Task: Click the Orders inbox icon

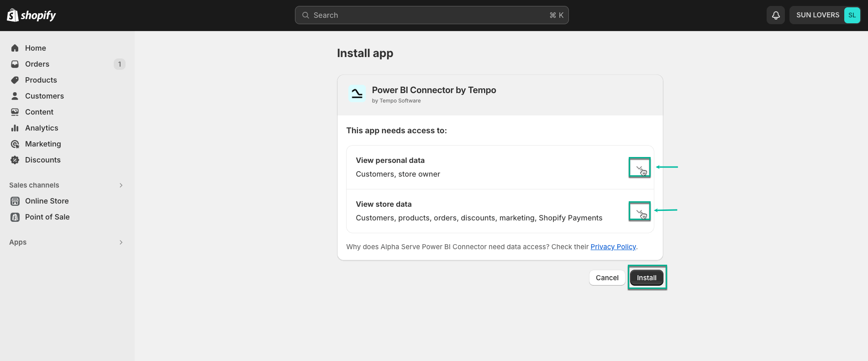Action: pyautogui.click(x=15, y=64)
